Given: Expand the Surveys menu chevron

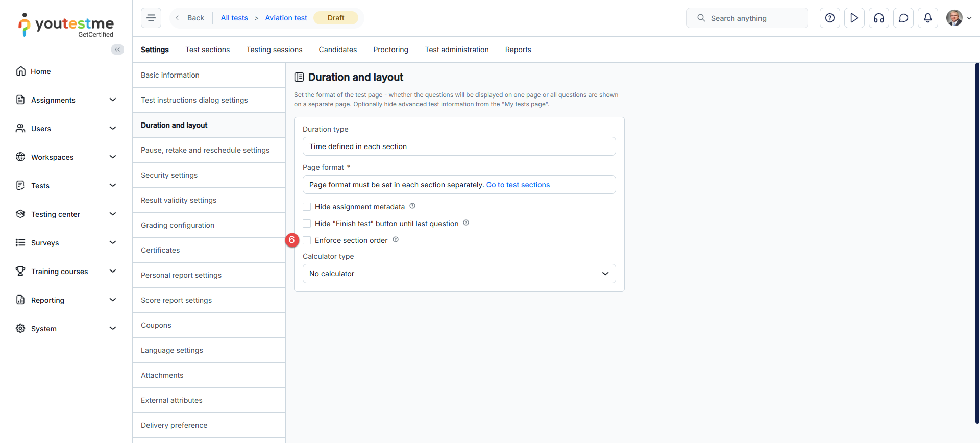Looking at the screenshot, I should click(x=113, y=242).
